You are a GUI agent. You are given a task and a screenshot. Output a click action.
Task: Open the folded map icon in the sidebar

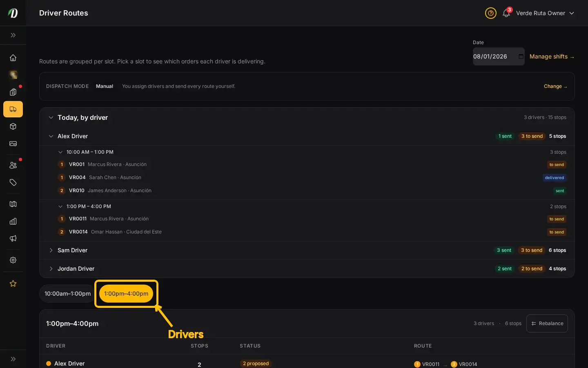point(13,204)
